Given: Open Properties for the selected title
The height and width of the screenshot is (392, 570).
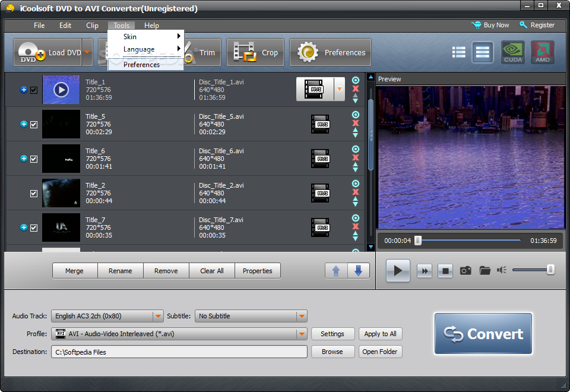Looking at the screenshot, I should (x=257, y=271).
